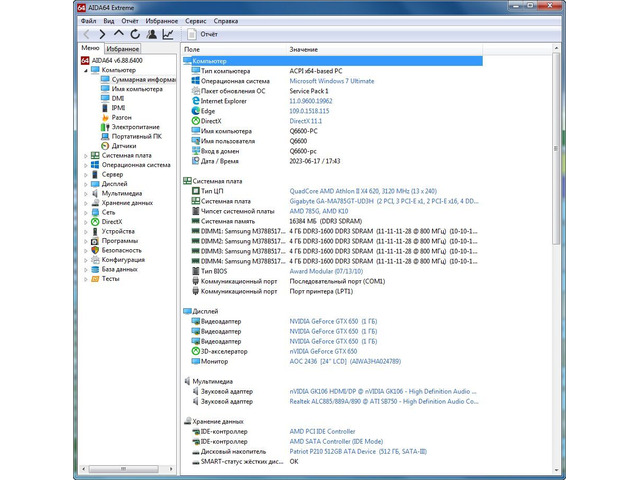Expand the Сервер tree node
Viewport: 640px width, 480px height.
(x=86, y=175)
